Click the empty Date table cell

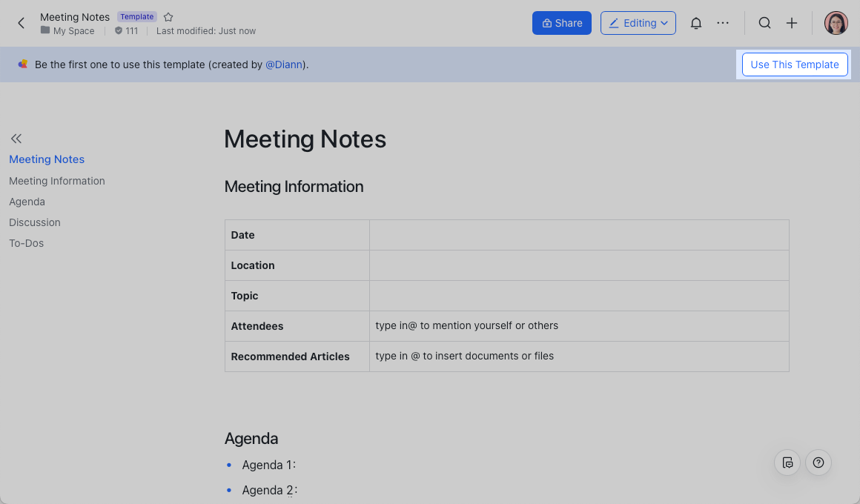coord(578,235)
